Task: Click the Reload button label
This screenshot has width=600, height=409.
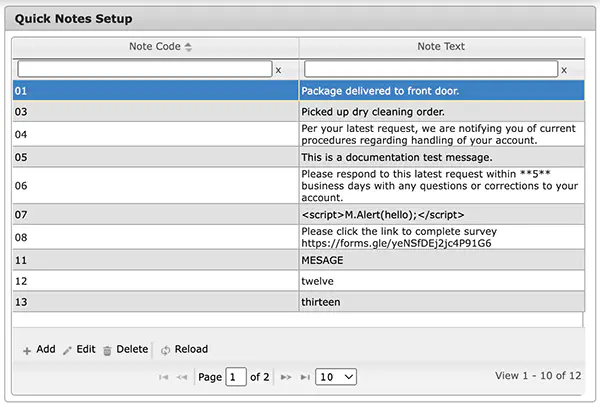Action: 191,349
